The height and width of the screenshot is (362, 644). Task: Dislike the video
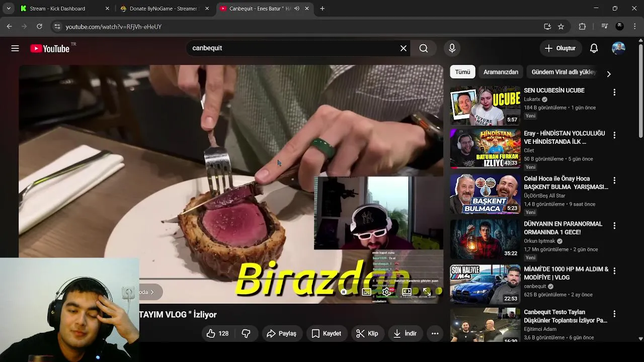point(246,333)
